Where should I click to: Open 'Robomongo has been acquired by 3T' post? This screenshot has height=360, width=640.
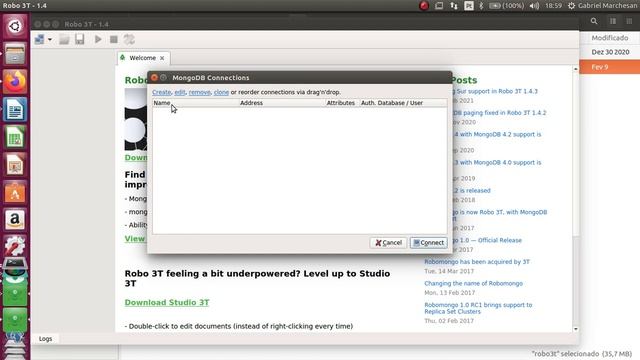pyautogui.click(x=477, y=262)
